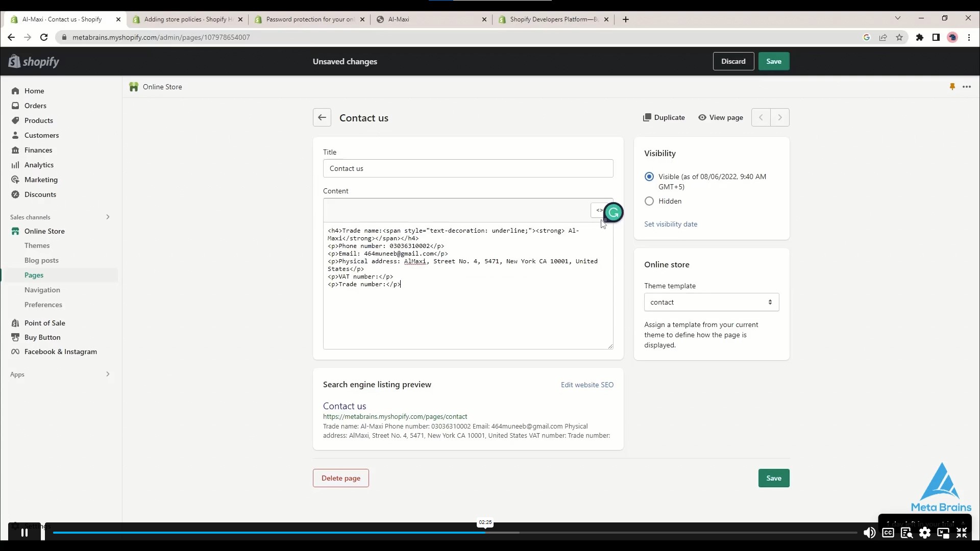Open Navigation under Online Store
The width and height of the screenshot is (980, 551).
coord(42,290)
